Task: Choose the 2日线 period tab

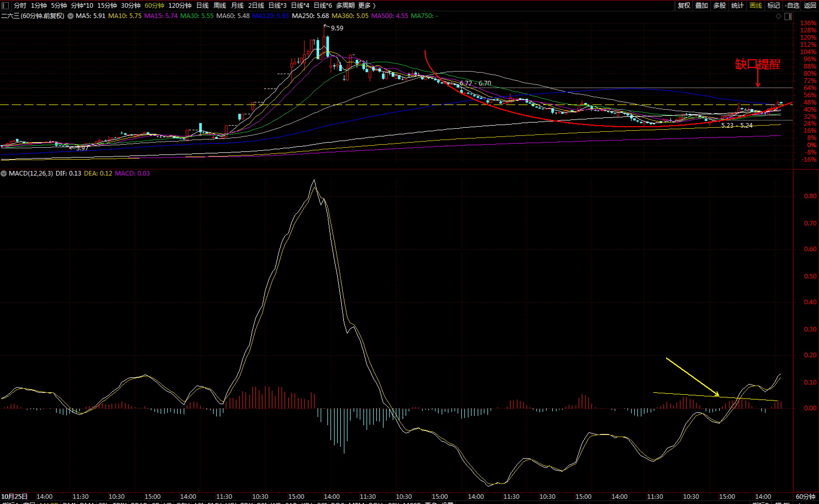Action: pyautogui.click(x=256, y=5)
